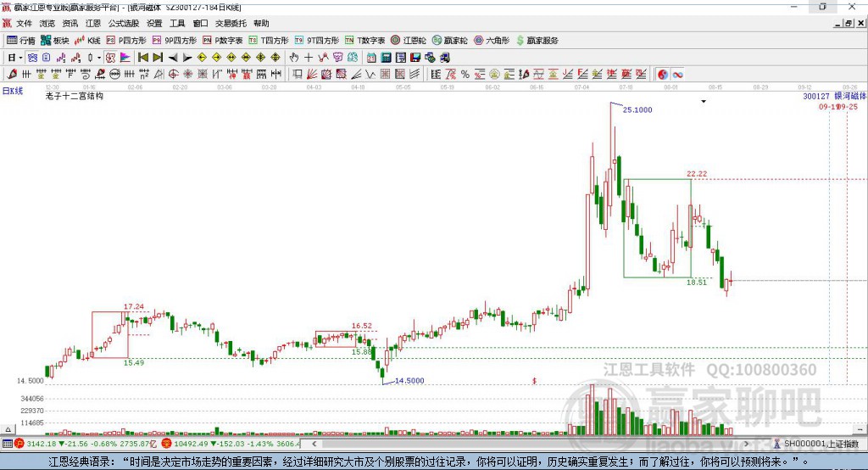
Task: Expand the candlestick style dropdown arrow
Action: (x=98, y=58)
